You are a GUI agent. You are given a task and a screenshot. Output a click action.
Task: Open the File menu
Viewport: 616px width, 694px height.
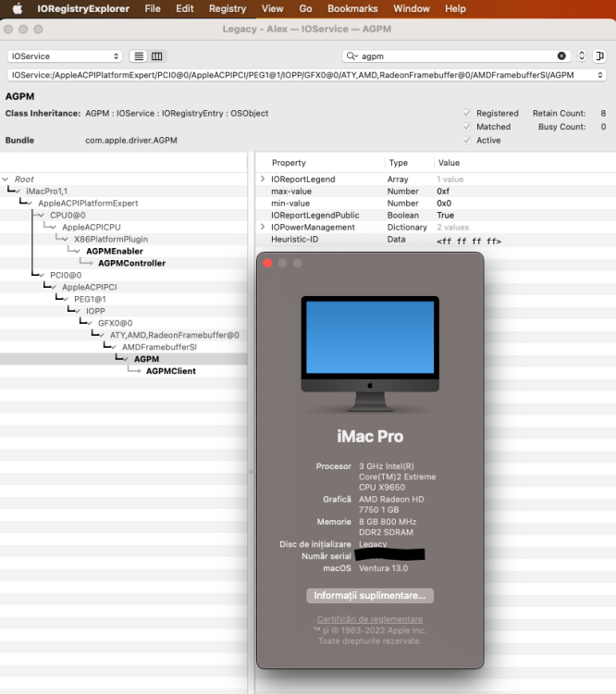point(153,9)
